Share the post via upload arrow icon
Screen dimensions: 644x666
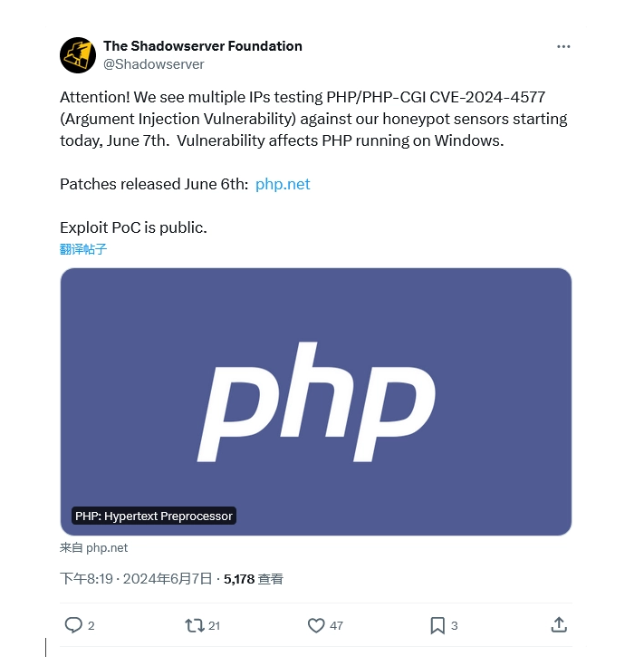point(559,625)
